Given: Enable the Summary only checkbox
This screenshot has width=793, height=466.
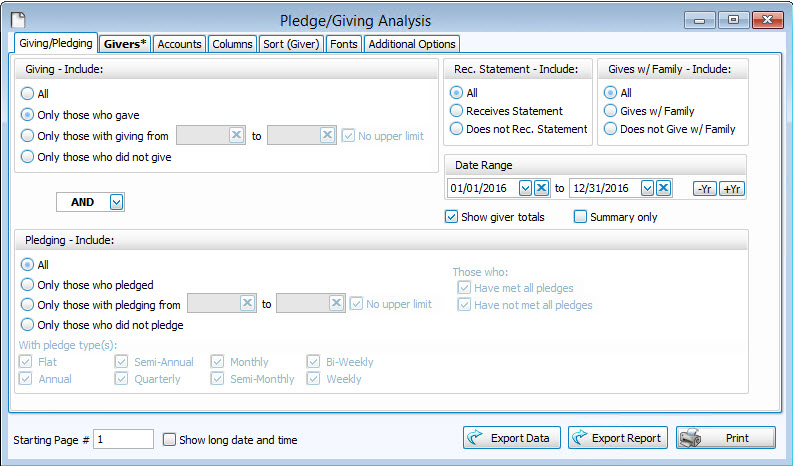Looking at the screenshot, I should point(580,217).
